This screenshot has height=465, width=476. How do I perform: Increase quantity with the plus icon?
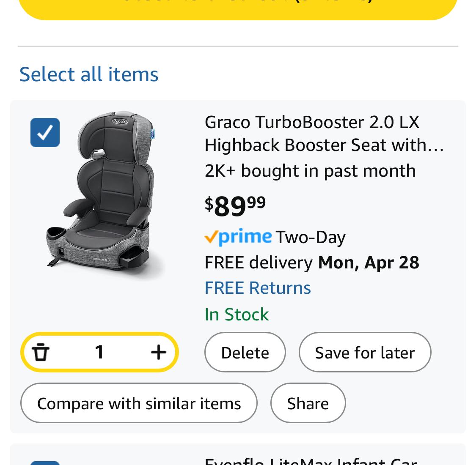pos(158,352)
